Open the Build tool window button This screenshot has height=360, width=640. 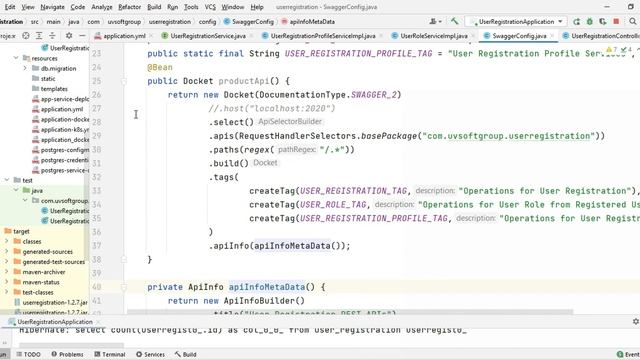pos(185,354)
